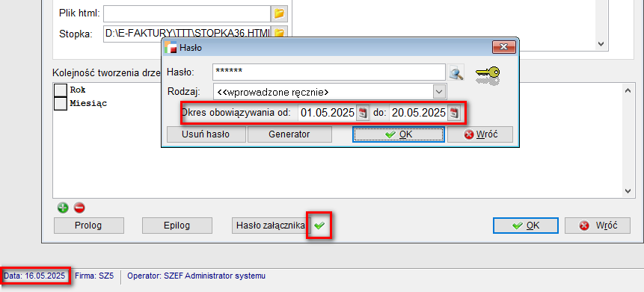
Task: Add item with green plus icon
Action: click(62, 208)
